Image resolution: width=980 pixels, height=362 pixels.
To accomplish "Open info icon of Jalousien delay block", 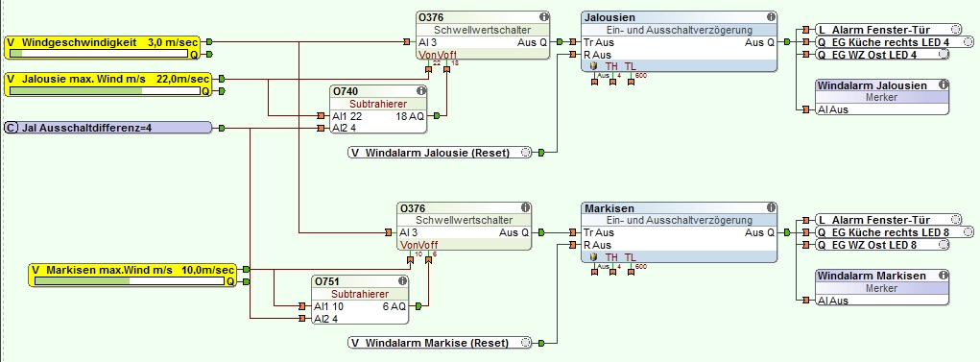I will point(772,17).
